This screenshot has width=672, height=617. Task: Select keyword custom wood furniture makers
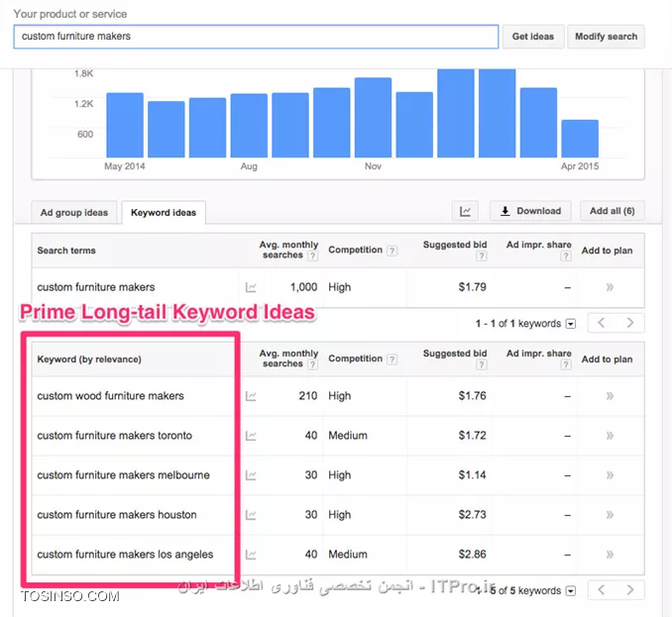click(111, 396)
